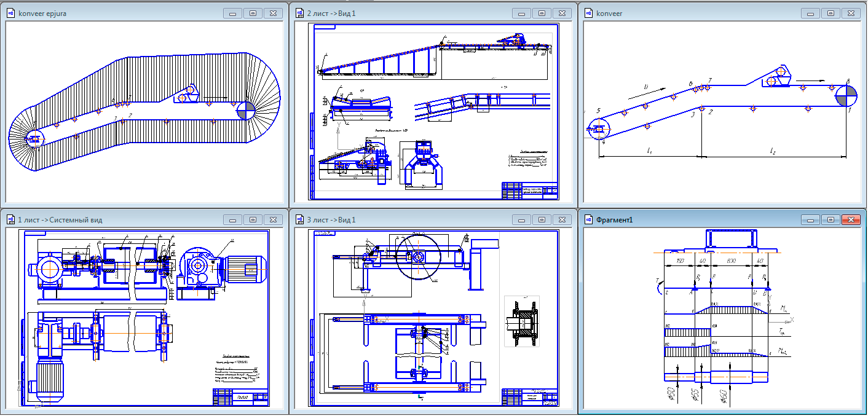Click the document icon of the konveer epjura window
Image resolution: width=868 pixels, height=416 pixels.
pos(10,13)
